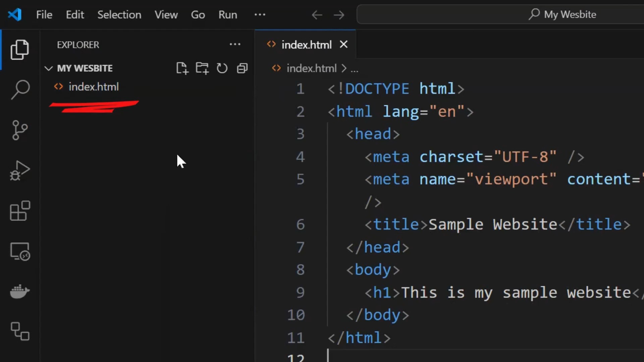Viewport: 644px width, 362px height.
Task: Select index.html in the Explorer tree
Action: click(94, 87)
